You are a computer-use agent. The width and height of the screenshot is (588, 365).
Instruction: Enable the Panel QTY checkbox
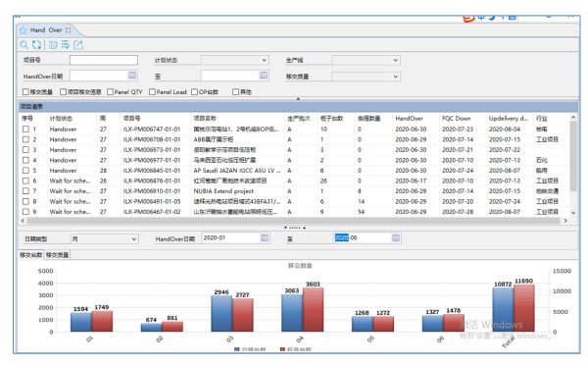tap(110, 92)
